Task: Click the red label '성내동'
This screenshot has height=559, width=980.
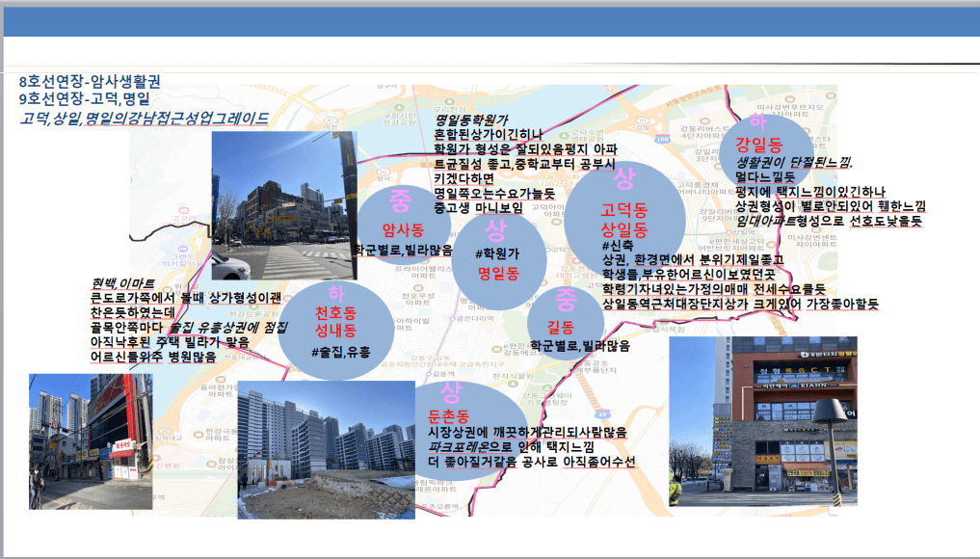Action: (x=335, y=331)
